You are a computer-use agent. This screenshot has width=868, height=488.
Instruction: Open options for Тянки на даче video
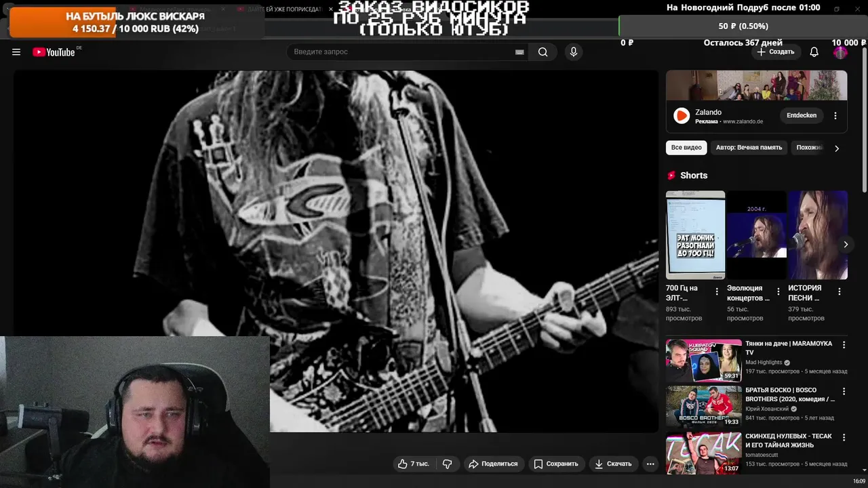point(844,345)
